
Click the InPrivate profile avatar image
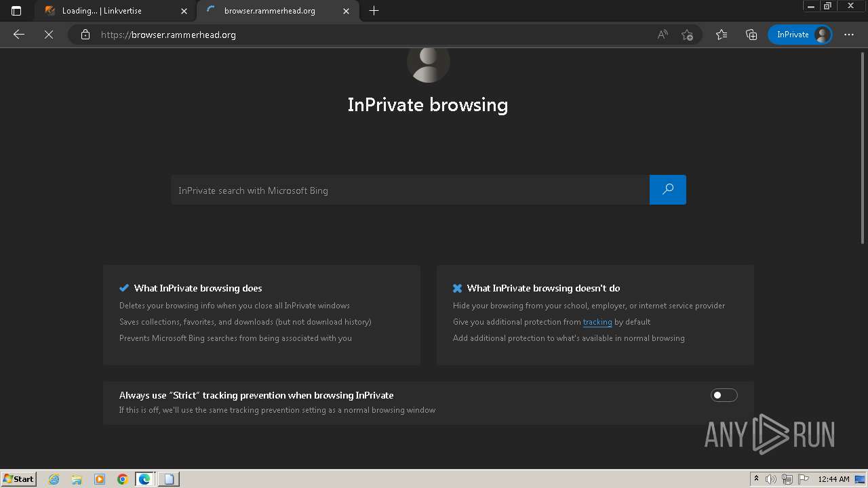pos(428,64)
